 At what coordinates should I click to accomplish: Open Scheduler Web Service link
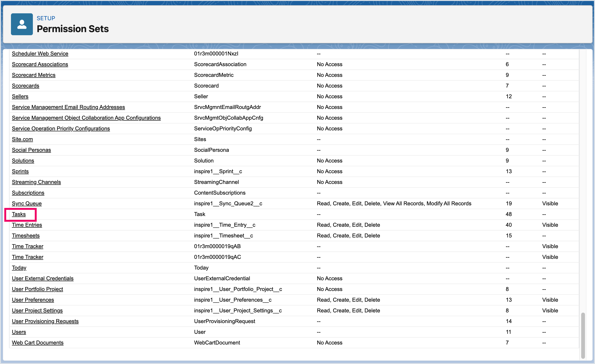40,54
